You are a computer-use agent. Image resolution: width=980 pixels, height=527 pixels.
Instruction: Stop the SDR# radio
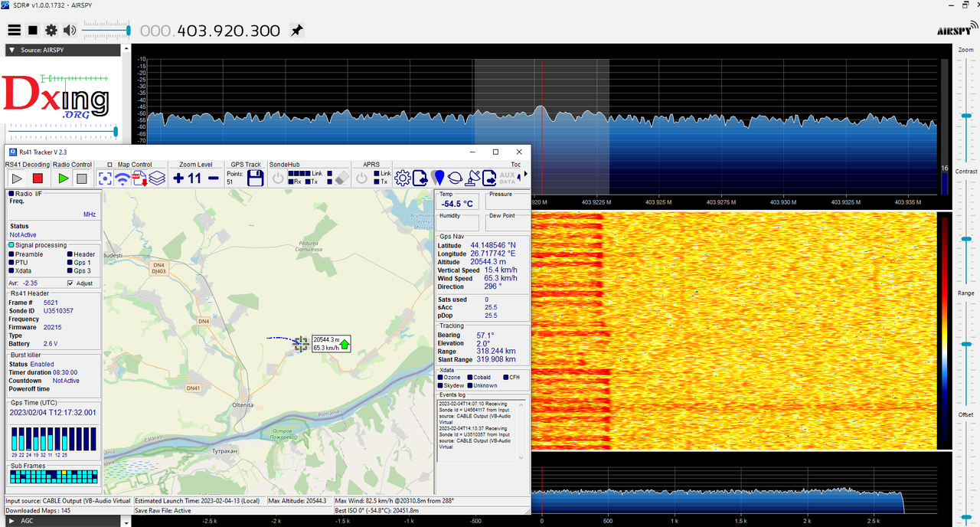[x=33, y=31]
